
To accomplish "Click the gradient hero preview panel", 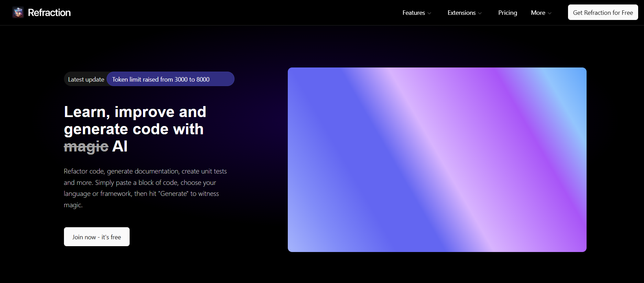I will (x=437, y=160).
